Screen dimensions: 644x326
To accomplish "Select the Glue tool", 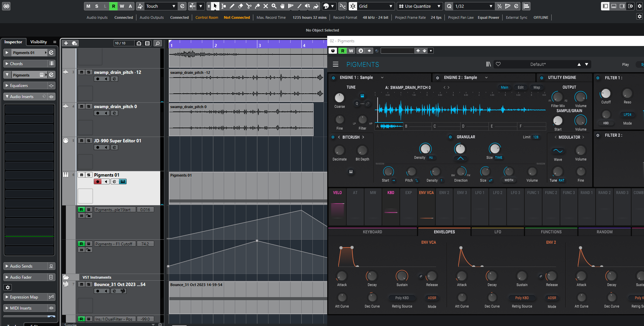I will (257, 6).
